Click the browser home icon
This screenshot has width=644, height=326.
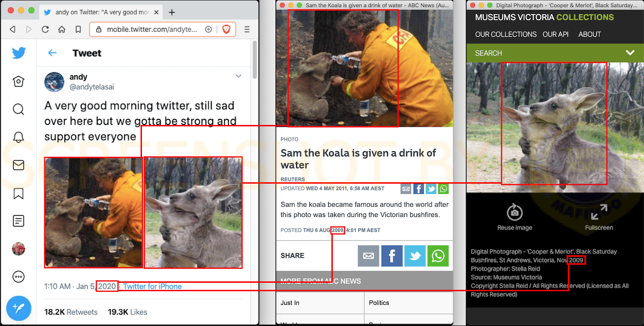62,30
